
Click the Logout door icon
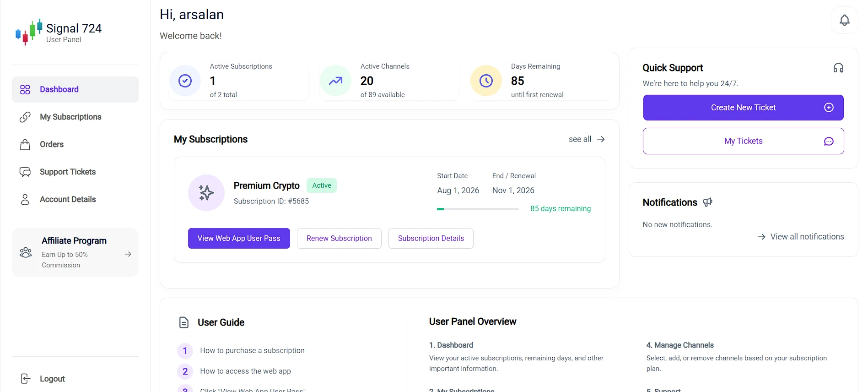coord(26,379)
